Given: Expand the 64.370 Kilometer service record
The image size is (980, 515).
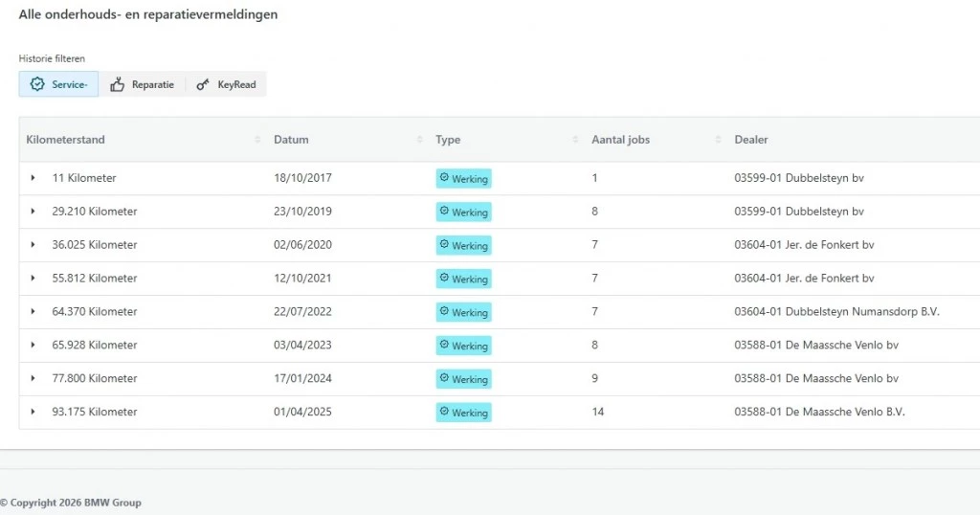Looking at the screenshot, I should pos(33,312).
